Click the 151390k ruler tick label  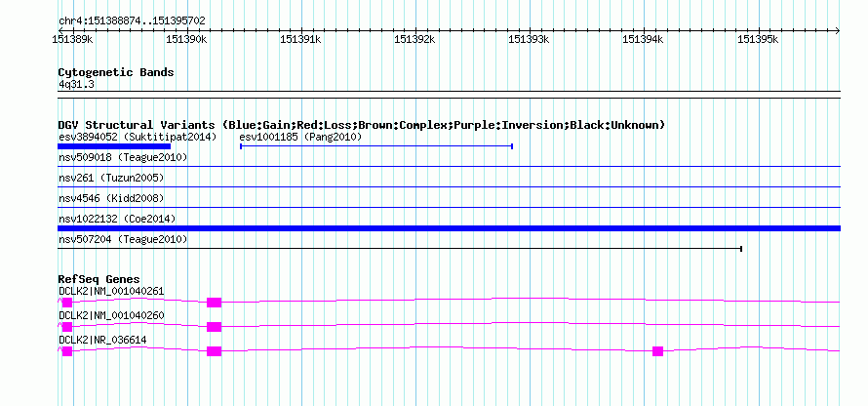(186, 39)
